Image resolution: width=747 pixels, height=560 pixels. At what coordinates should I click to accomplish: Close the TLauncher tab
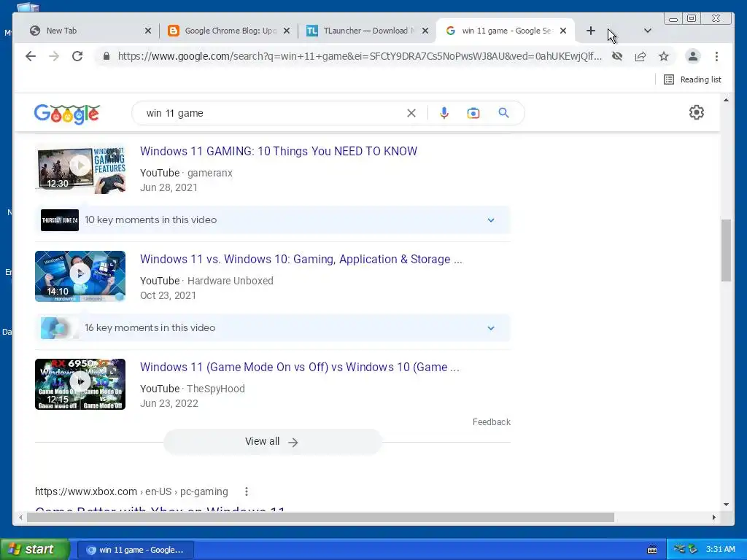click(425, 31)
